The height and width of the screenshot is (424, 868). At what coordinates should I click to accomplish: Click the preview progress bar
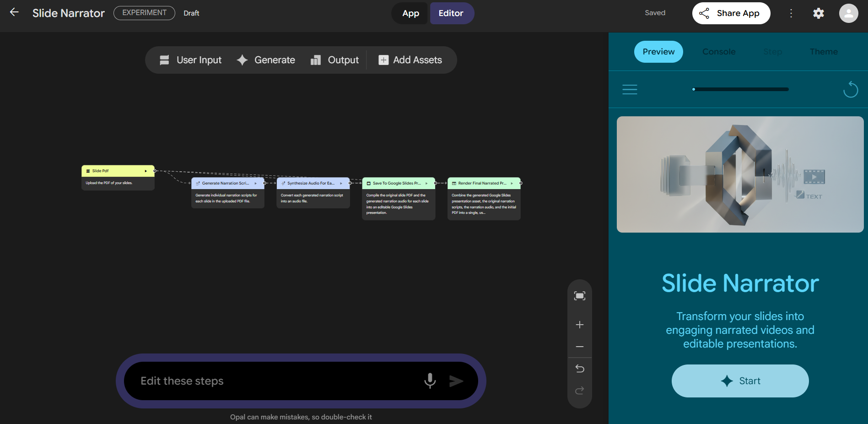[x=740, y=89]
